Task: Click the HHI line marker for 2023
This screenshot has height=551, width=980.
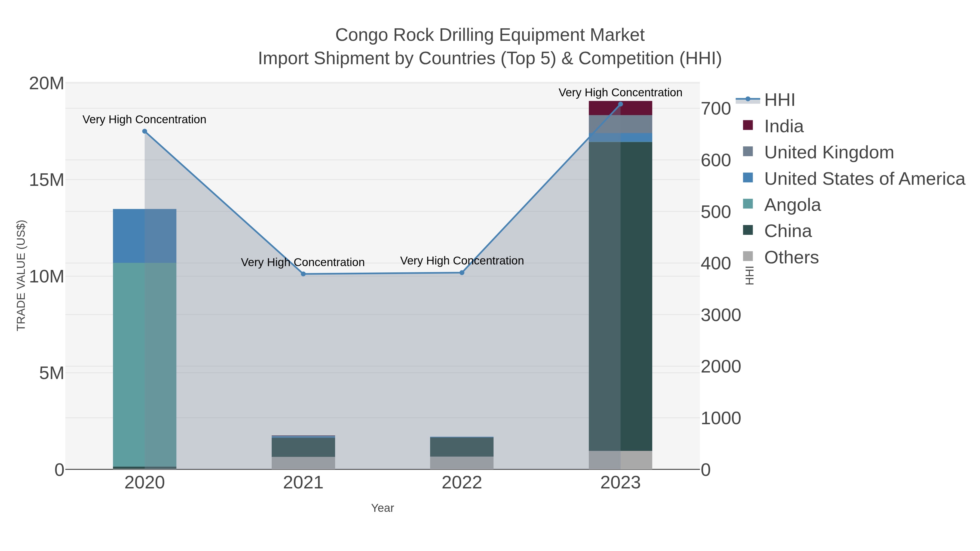Action: coord(620,104)
